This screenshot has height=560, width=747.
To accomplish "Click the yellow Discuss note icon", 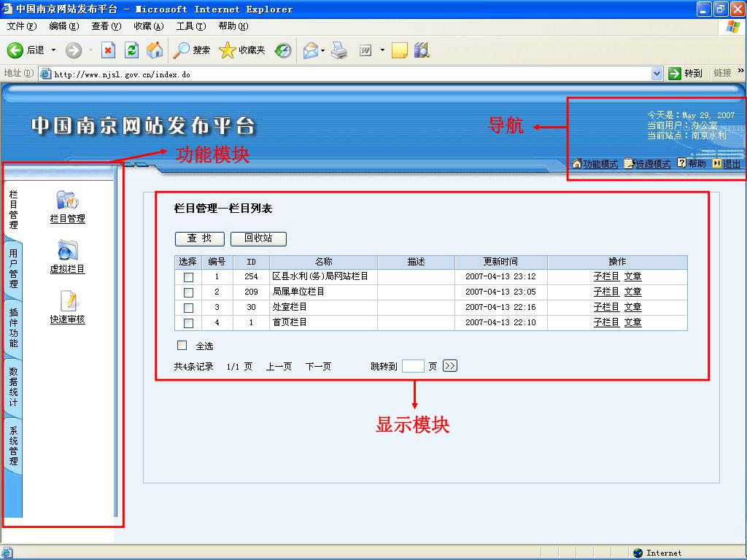I will pos(399,50).
